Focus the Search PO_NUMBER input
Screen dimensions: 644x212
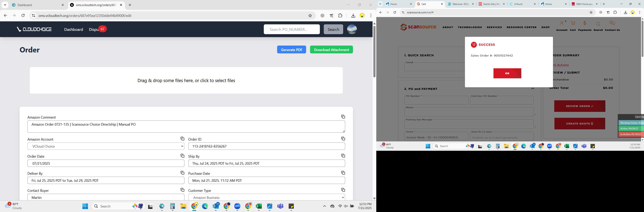[291, 29]
